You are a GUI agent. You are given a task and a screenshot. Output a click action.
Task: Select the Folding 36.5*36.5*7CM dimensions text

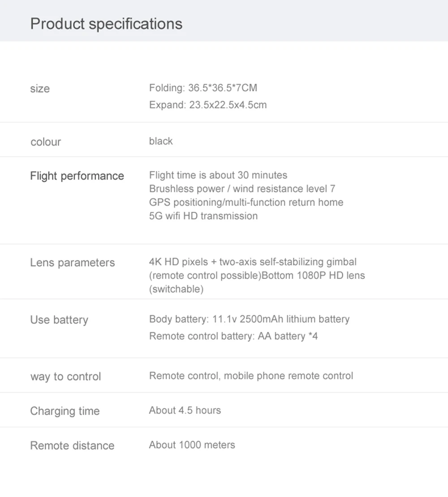tap(203, 88)
